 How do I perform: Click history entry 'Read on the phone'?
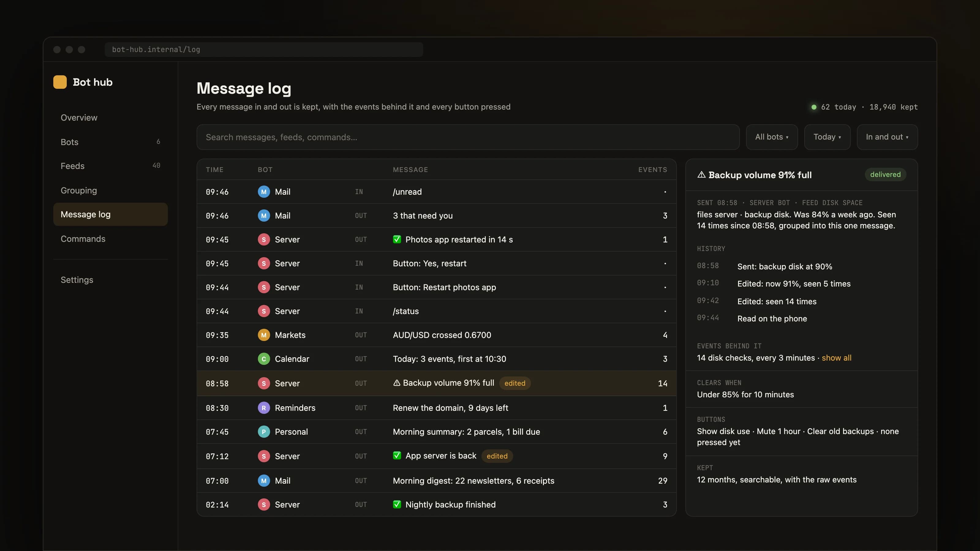pyautogui.click(x=772, y=319)
